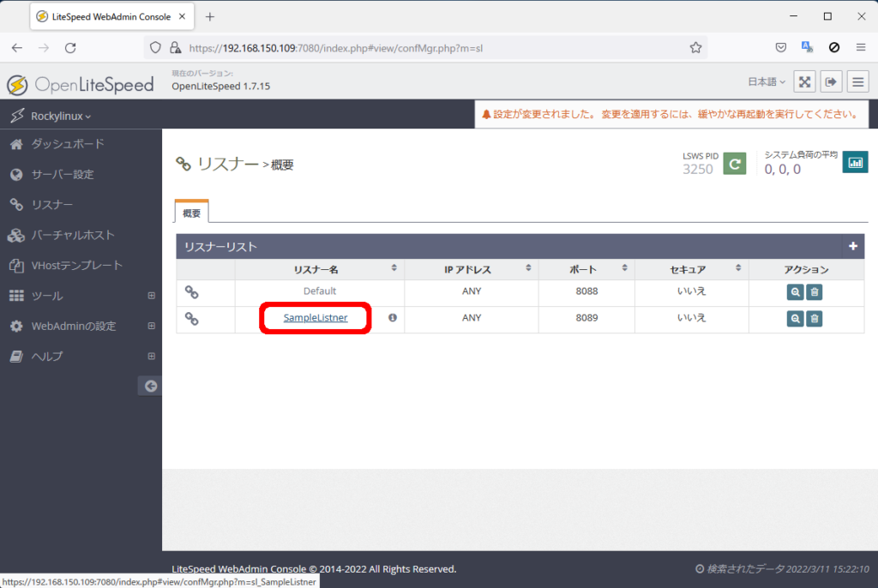Click the plus icon to add a listener
This screenshot has height=588, width=878.
[852, 247]
